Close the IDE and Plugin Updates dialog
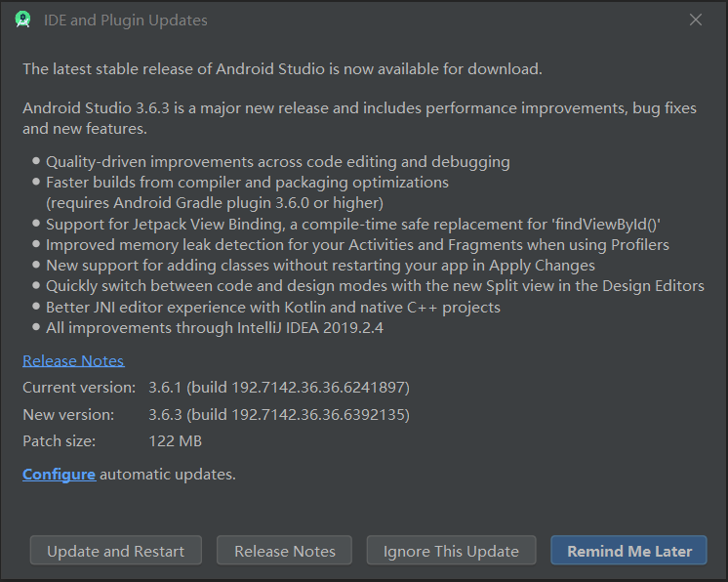Image resolution: width=728 pixels, height=582 pixels. pyautogui.click(x=695, y=20)
